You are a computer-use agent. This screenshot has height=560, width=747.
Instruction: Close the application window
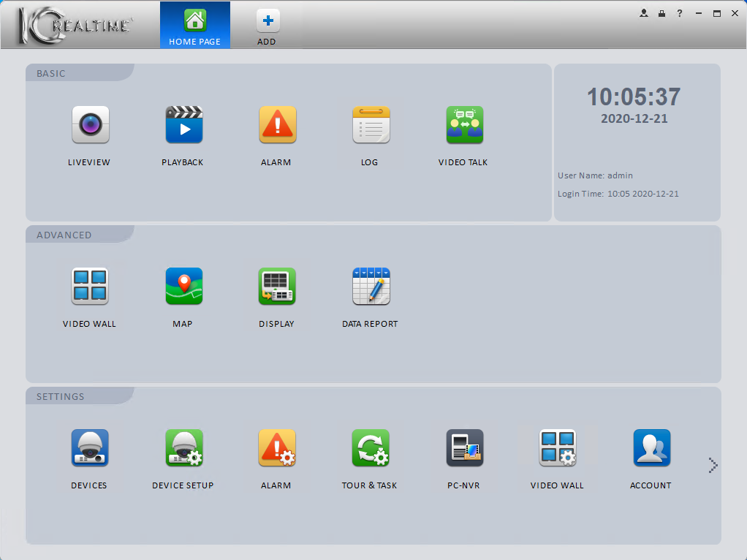[735, 13]
